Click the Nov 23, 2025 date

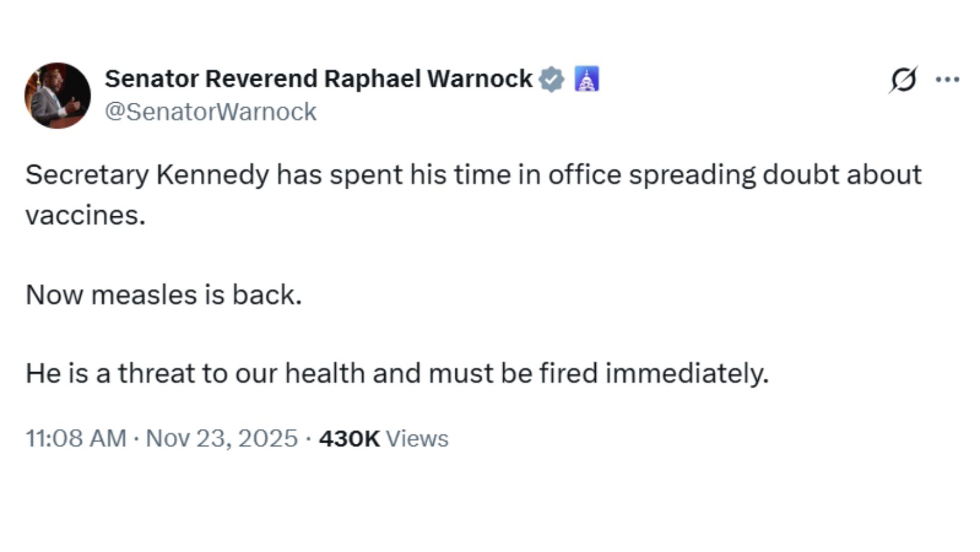coord(222,438)
